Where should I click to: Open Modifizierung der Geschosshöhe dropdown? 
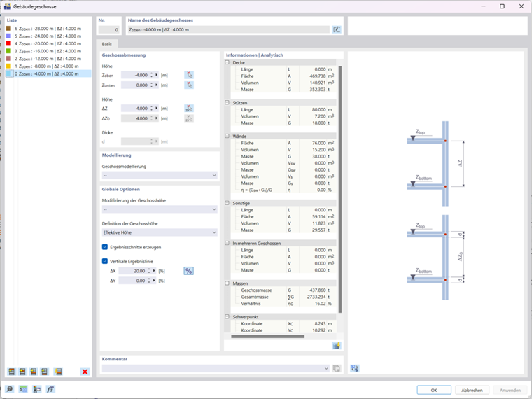tap(160, 209)
